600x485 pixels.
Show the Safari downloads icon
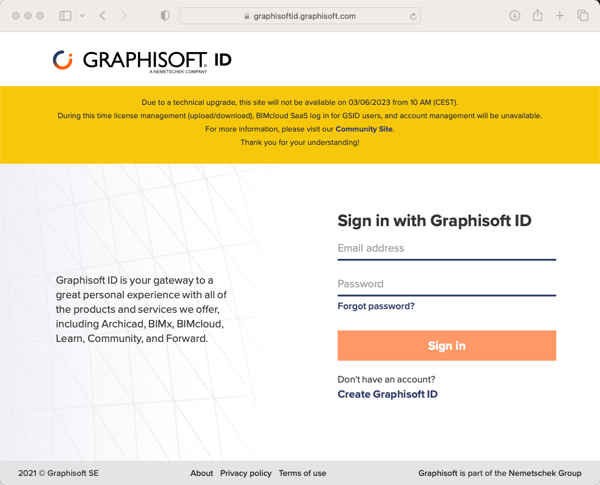tap(515, 16)
